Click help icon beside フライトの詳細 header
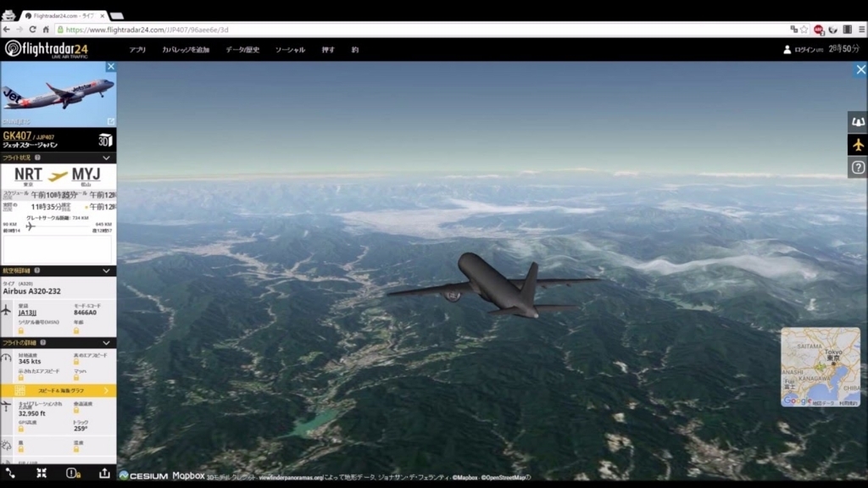This screenshot has width=868, height=488. [x=42, y=342]
